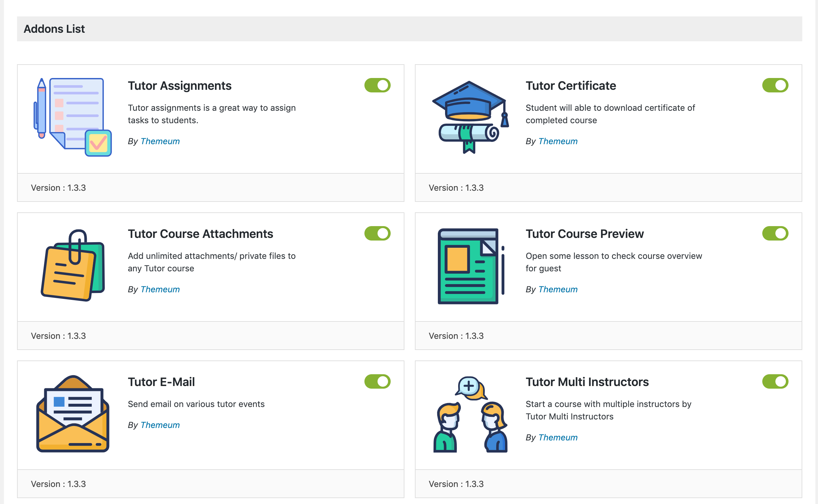This screenshot has width=818, height=504.
Task: Turn off Tutor Course Attachments toggle
Action: click(x=377, y=233)
